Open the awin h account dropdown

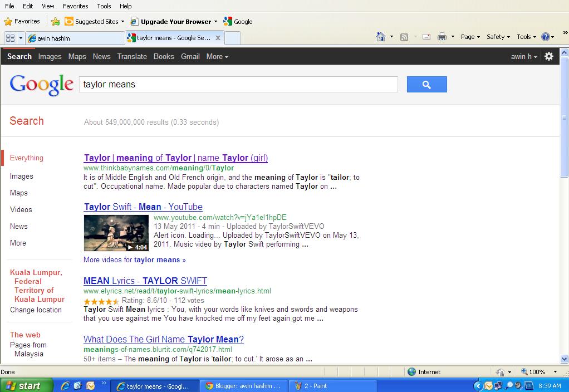click(524, 57)
